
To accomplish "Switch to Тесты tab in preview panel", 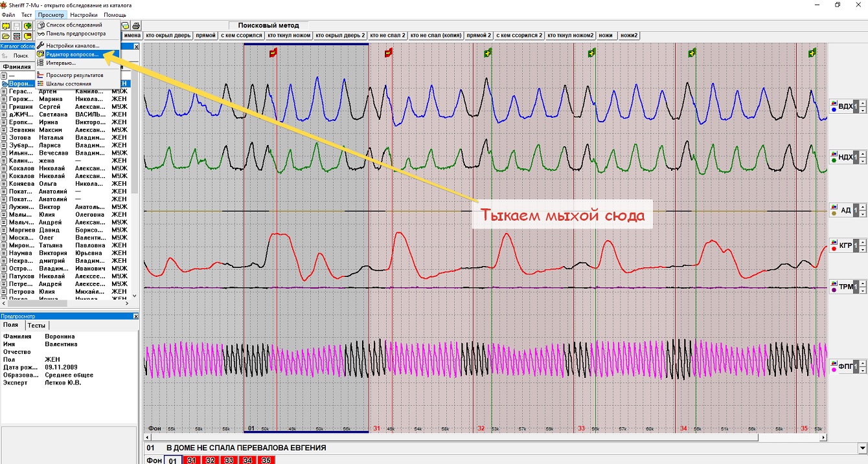I will click(x=36, y=326).
